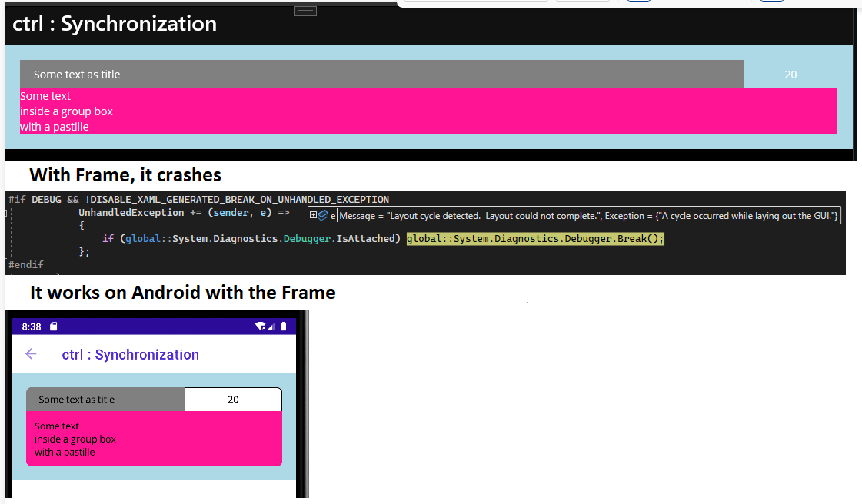Screen dimensions: 862x504
Task: Click the Android battery status icon
Action: coord(283,326)
